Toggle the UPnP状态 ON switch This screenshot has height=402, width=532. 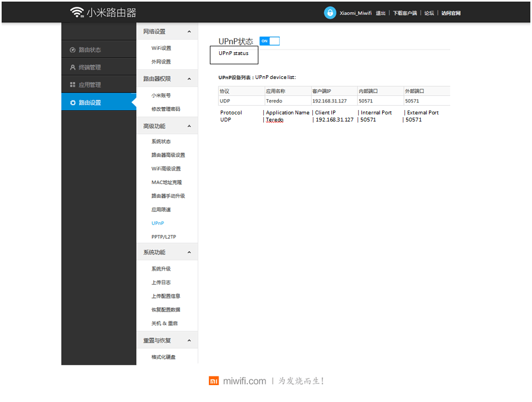pos(269,41)
